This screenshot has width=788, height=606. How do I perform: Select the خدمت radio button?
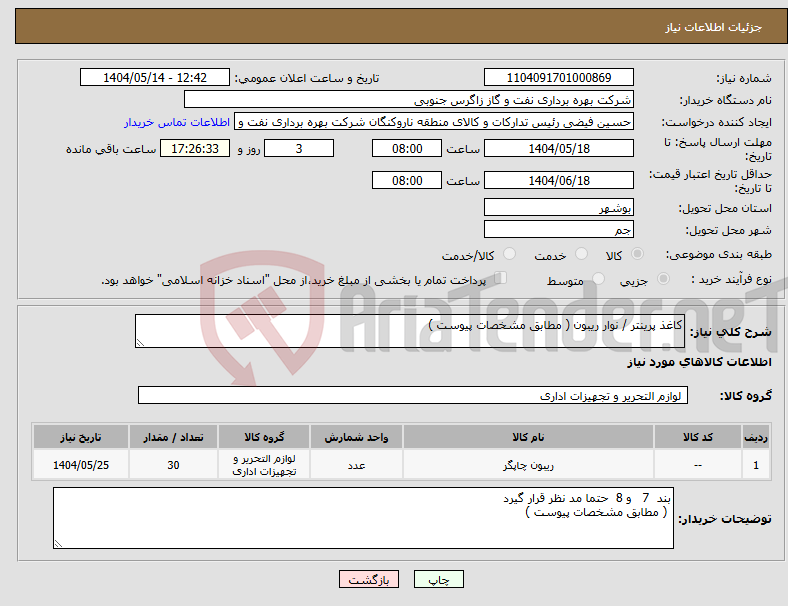coord(581,254)
